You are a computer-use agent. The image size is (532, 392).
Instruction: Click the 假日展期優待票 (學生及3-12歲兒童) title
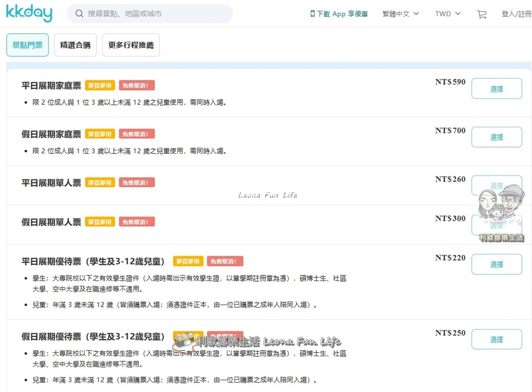[93, 336]
